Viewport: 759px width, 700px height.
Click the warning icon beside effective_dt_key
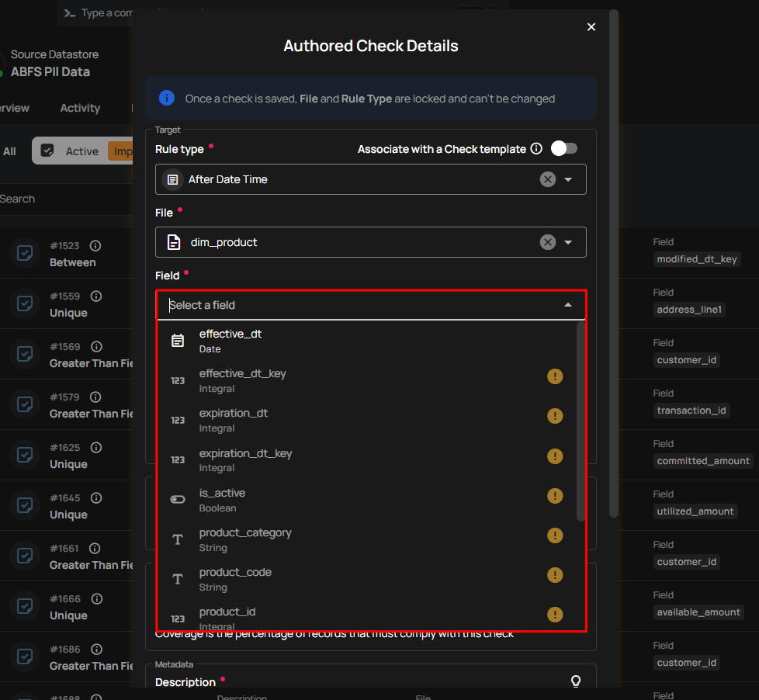coord(555,376)
